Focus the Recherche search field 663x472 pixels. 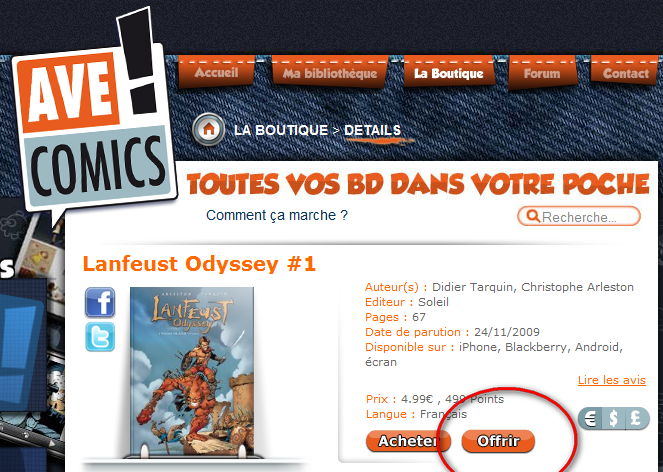point(579,217)
